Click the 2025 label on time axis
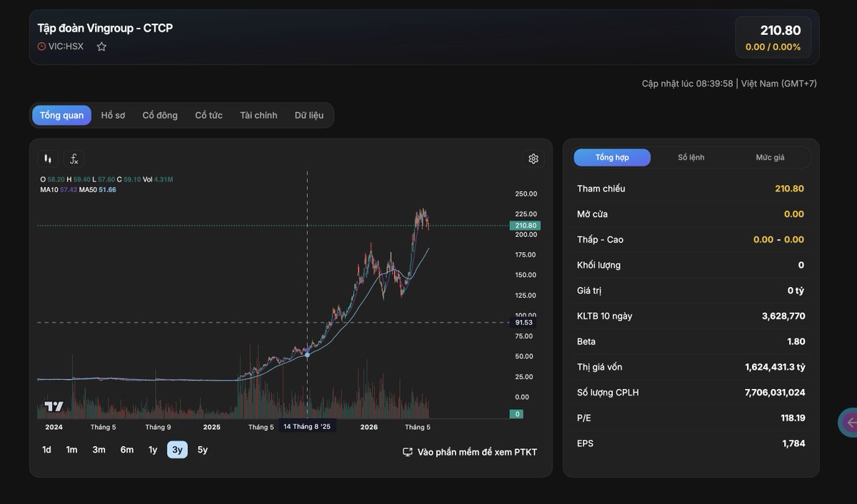Viewport: 857px width, 504px height. (x=211, y=427)
